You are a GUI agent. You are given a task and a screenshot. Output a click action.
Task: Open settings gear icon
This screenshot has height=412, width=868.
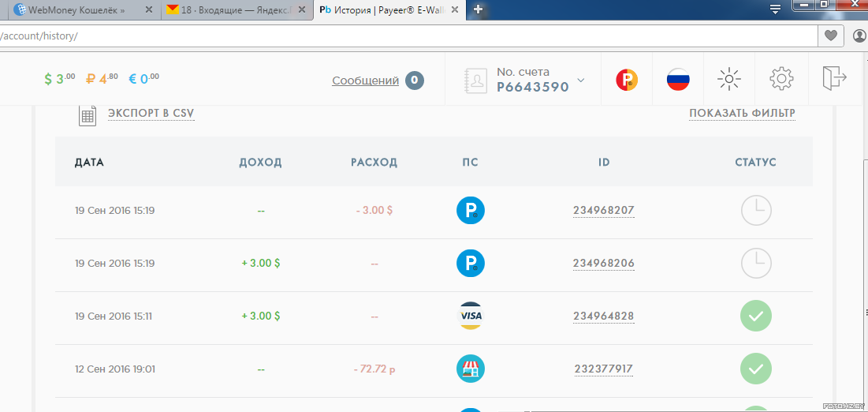coord(781,79)
